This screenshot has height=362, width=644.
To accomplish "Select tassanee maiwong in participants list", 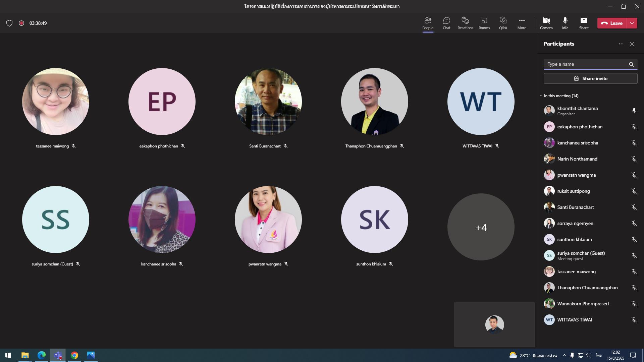I will point(590,271).
